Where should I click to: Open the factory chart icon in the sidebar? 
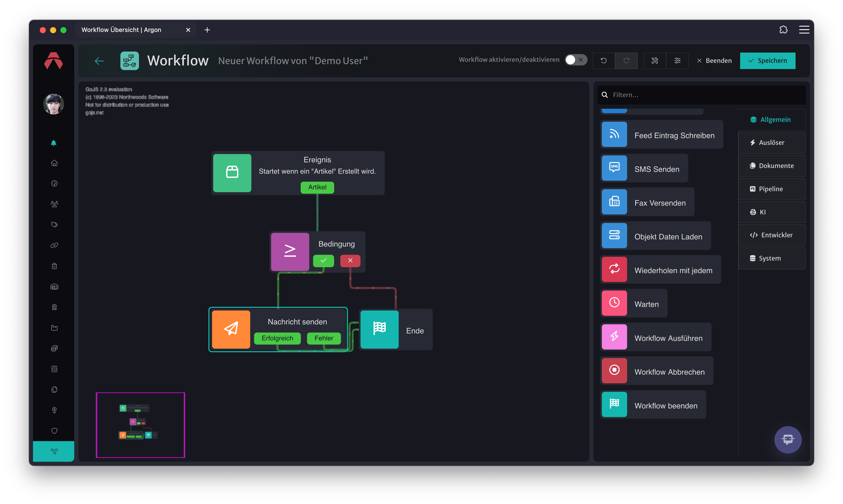[54, 328]
